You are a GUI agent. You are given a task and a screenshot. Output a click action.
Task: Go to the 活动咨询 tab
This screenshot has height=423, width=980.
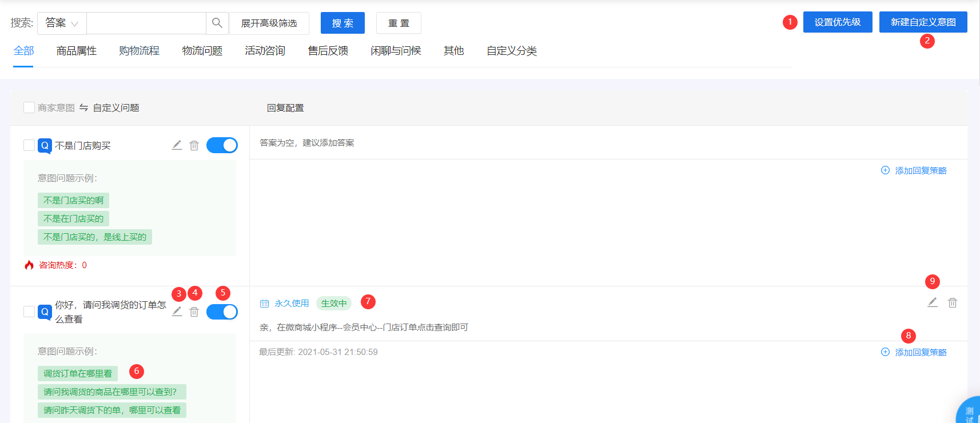(265, 51)
